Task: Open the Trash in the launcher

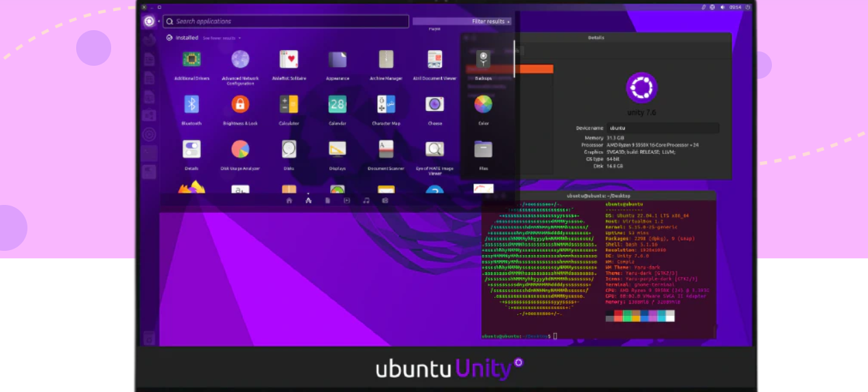Action: (x=149, y=338)
